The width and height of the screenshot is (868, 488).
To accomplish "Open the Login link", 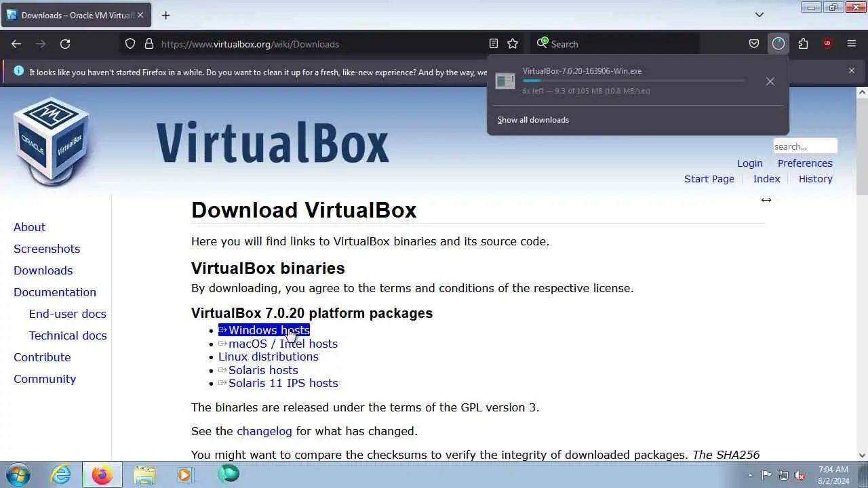I will (x=750, y=163).
